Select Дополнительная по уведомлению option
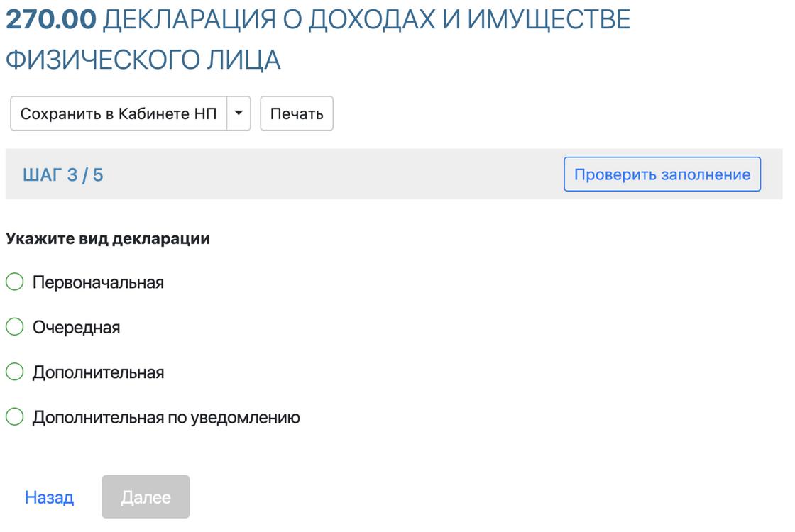The image size is (795, 532). click(x=13, y=418)
